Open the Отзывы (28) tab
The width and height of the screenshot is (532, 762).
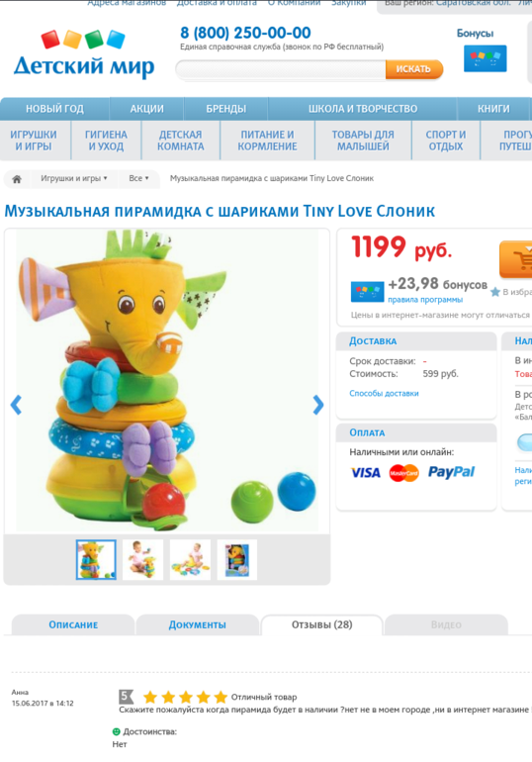point(321,625)
